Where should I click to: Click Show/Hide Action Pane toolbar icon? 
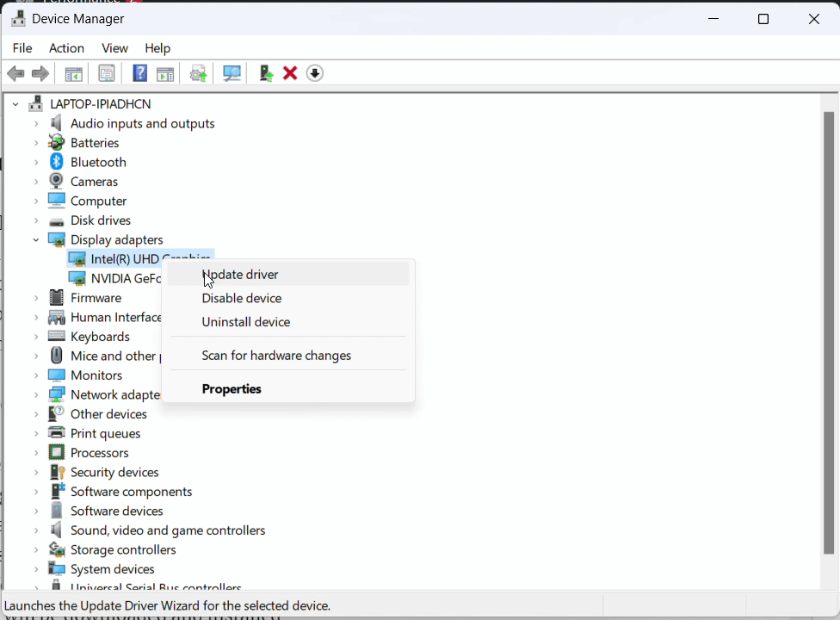[165, 73]
